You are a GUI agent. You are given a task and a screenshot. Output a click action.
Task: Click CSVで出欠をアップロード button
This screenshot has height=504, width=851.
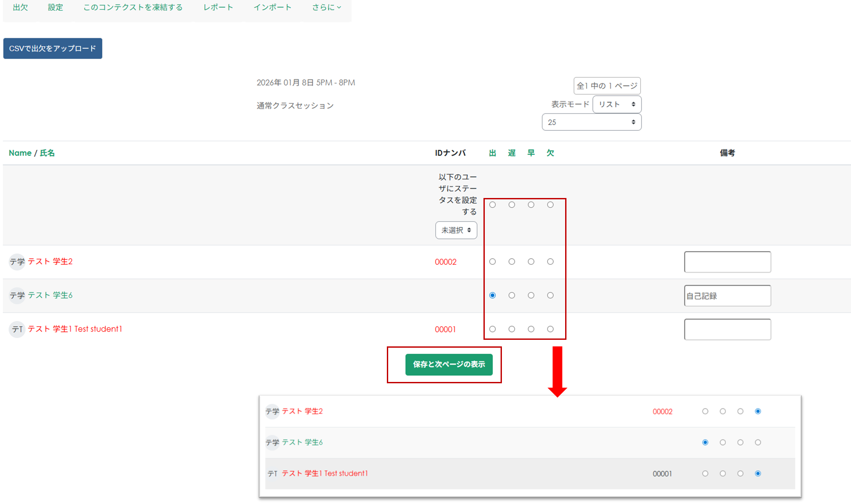[53, 48]
